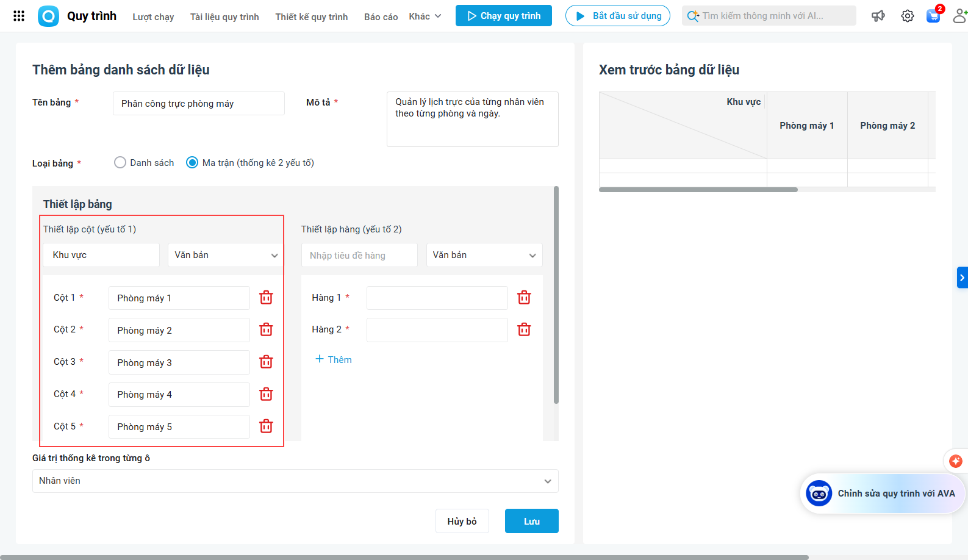Click the orange floating assistant icon

[x=956, y=461]
